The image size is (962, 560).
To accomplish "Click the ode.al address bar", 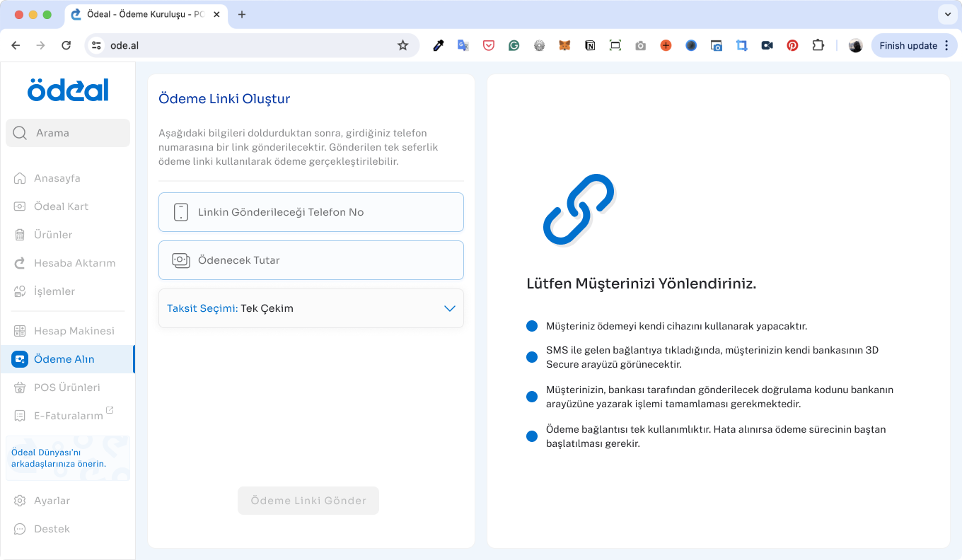I will [x=251, y=45].
